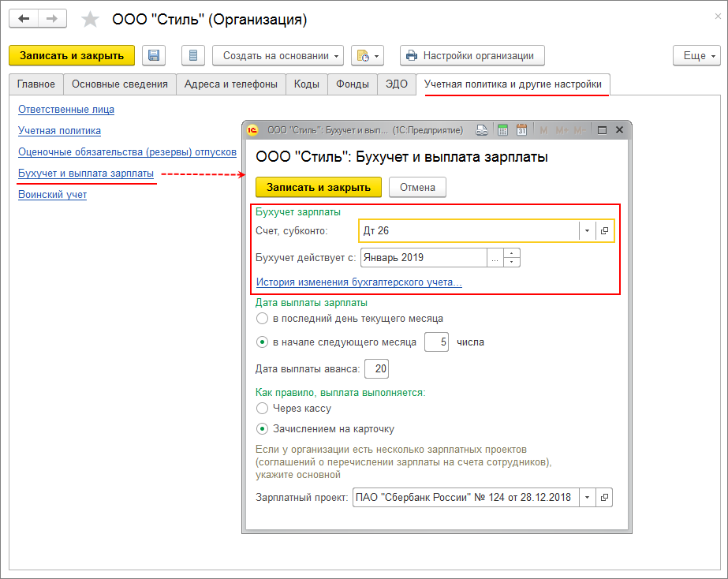The image size is (728, 579).
Task: Click the 'Бухучет действует с' month stepper arrows
Action: [x=513, y=258]
